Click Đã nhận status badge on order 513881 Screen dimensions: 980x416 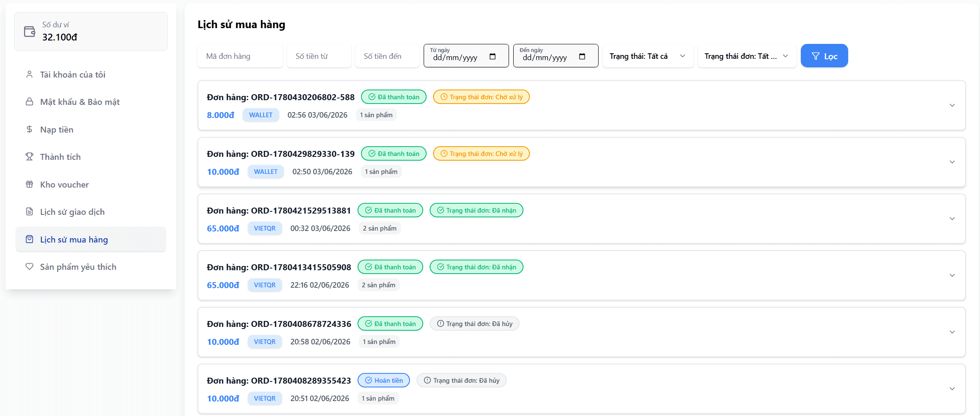point(477,210)
